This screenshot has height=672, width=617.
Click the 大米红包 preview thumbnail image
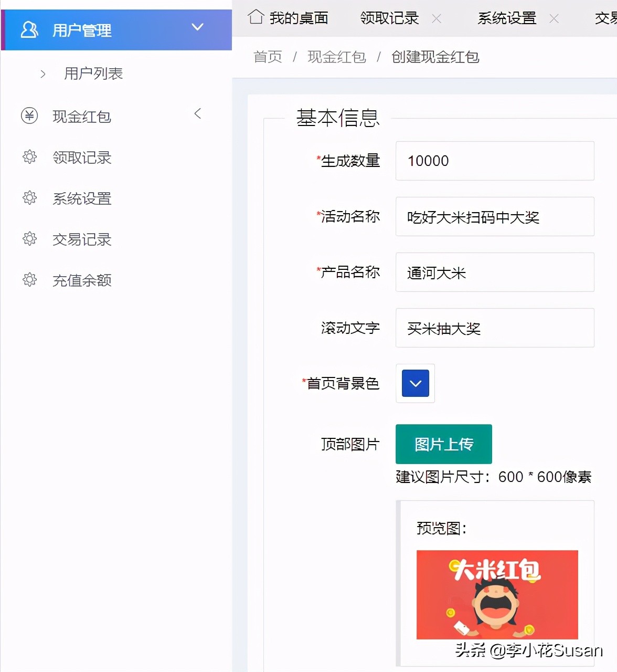click(x=496, y=594)
